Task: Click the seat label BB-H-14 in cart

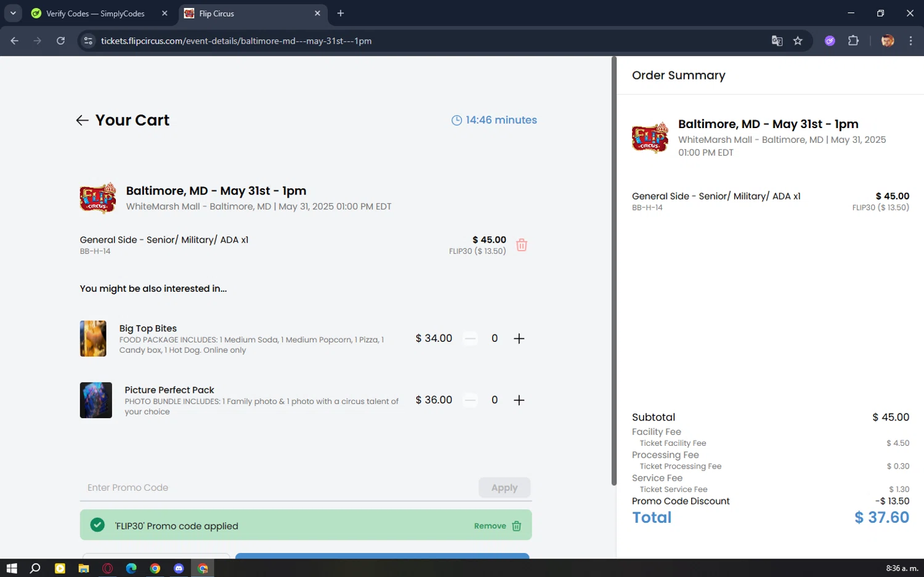Action: point(95,251)
